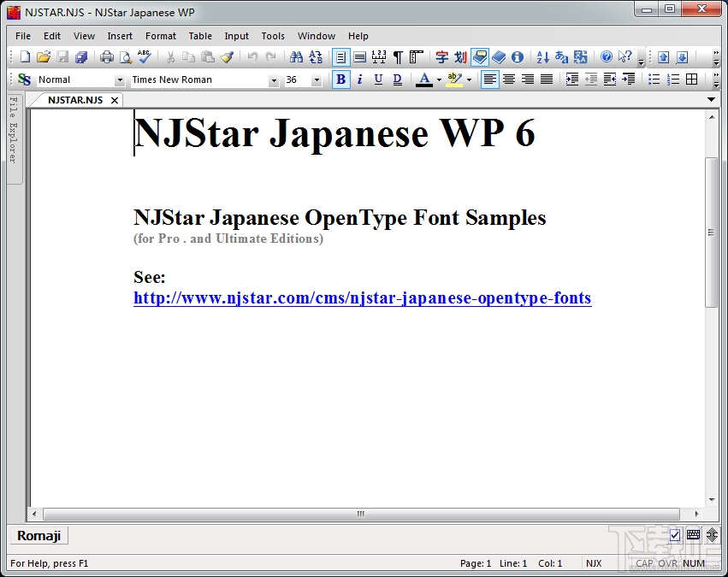The height and width of the screenshot is (577, 728).
Task: Click the spell check ABC icon
Action: pyautogui.click(x=145, y=57)
